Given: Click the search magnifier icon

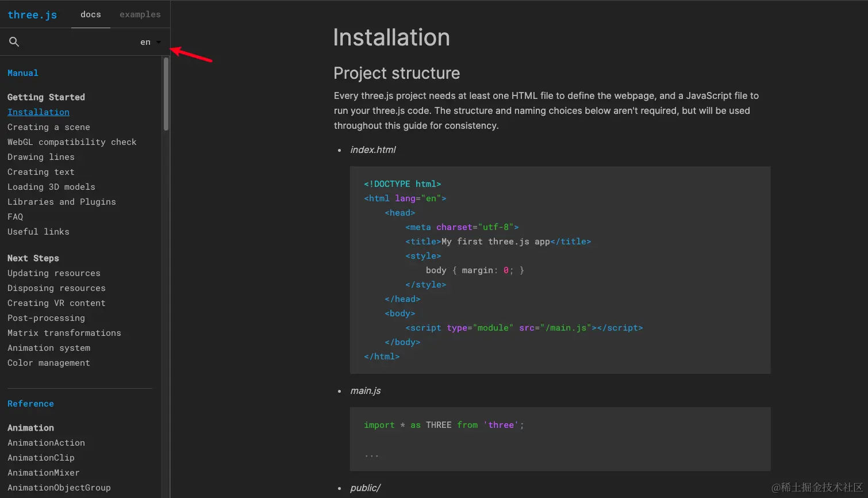Looking at the screenshot, I should tap(14, 42).
